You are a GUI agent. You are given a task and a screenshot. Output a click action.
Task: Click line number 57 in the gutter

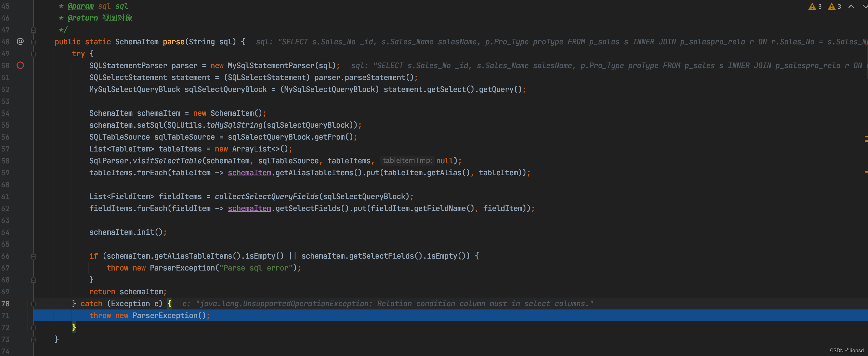coord(5,149)
